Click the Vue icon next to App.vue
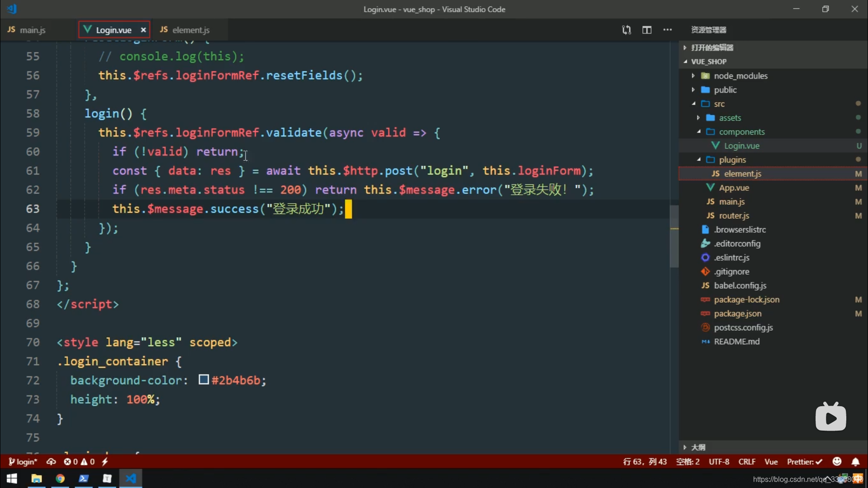 tap(711, 188)
